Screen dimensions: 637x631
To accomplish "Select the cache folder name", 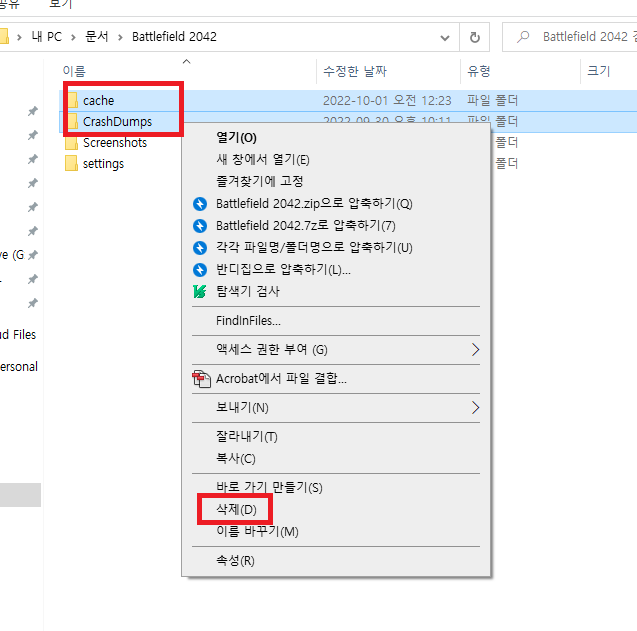I will pos(98,101).
